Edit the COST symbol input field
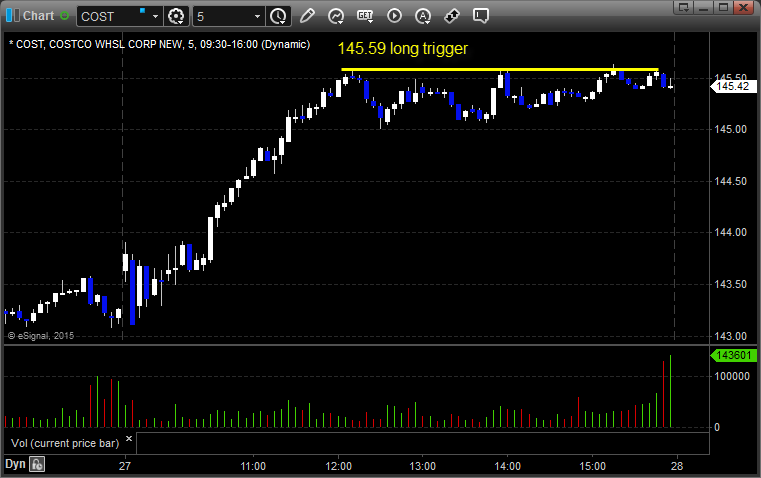The width and height of the screenshot is (761, 478). (x=113, y=16)
